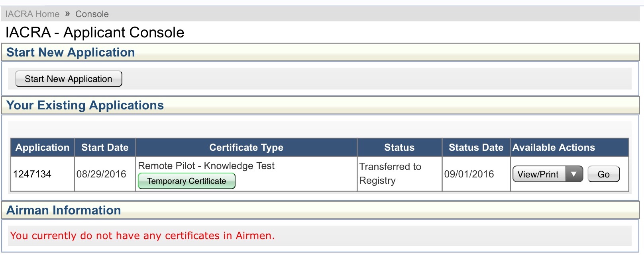Click the Status Date column header

(x=476, y=147)
